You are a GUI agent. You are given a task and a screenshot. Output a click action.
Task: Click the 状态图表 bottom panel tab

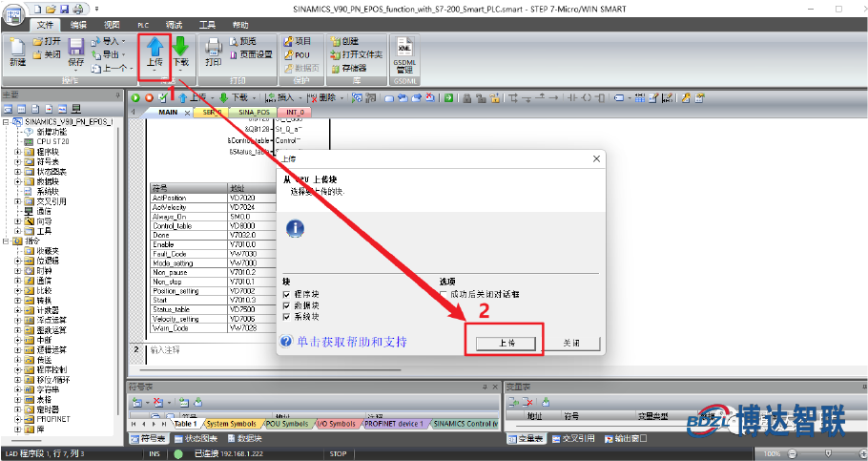[x=196, y=438]
